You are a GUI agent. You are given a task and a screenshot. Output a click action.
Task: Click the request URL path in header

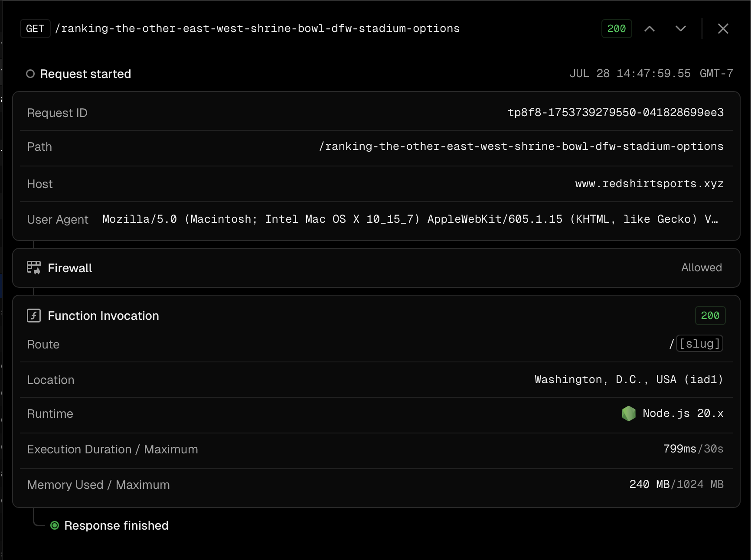pos(257,29)
